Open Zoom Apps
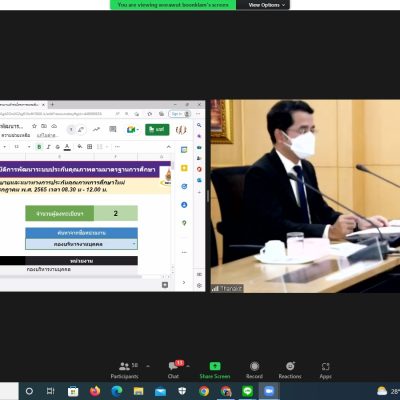 (x=325, y=370)
